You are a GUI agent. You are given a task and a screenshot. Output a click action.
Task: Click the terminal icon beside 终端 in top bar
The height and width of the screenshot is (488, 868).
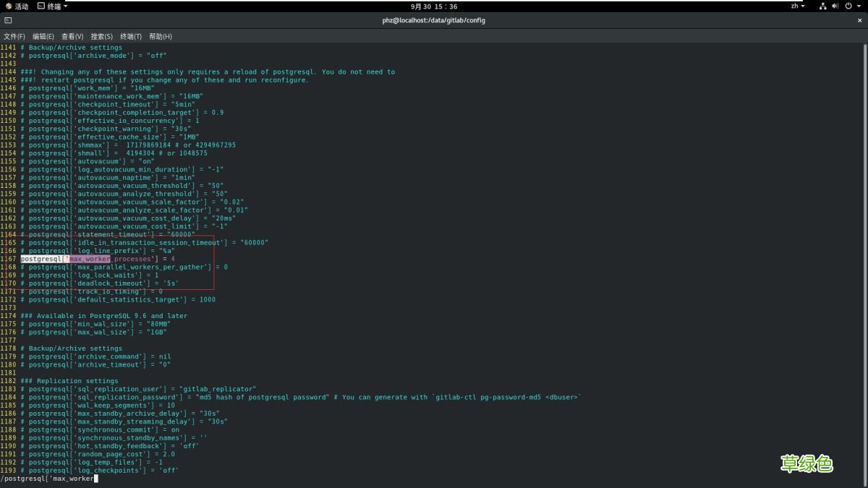41,6
